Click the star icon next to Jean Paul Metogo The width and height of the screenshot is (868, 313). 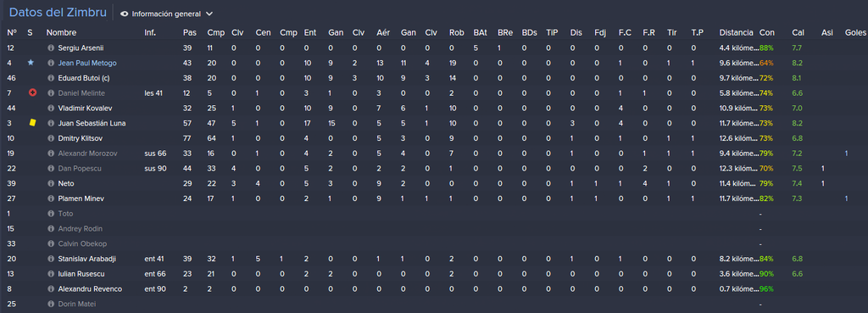point(31,63)
